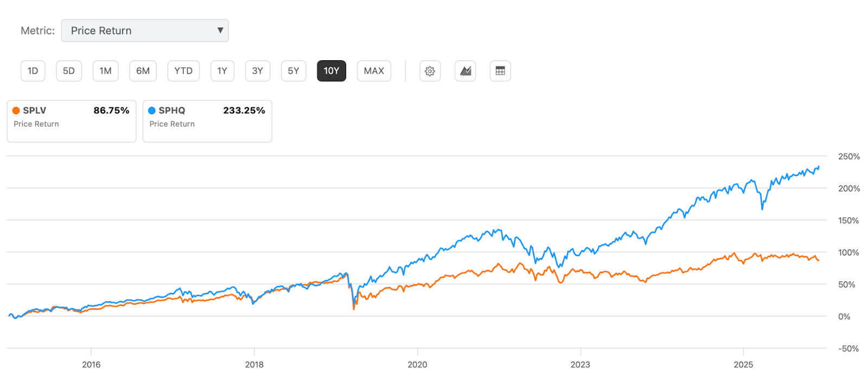Switch to the 1M range
Viewport: 868px width, 386px height.
[x=105, y=71]
